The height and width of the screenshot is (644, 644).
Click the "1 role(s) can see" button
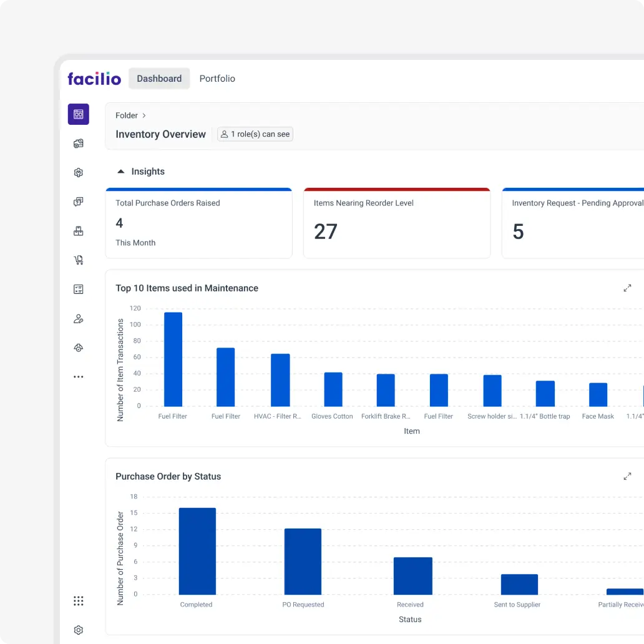255,134
